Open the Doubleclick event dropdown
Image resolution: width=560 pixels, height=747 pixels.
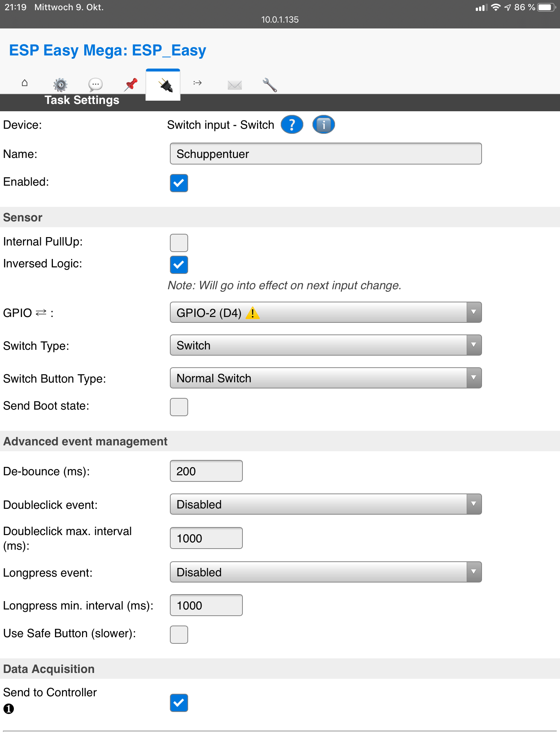pyautogui.click(x=326, y=504)
